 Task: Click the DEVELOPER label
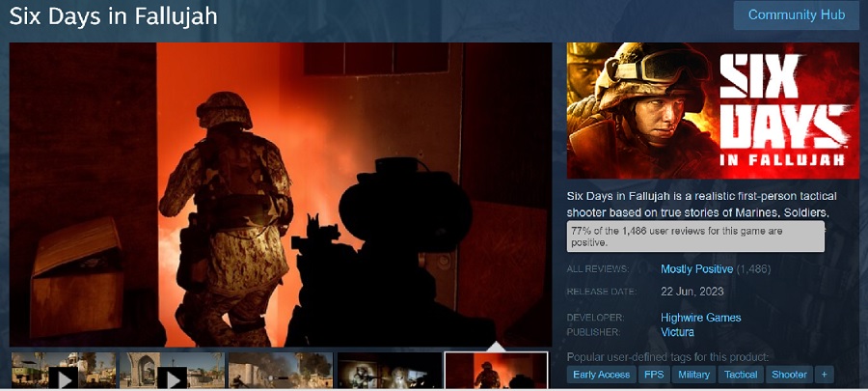pos(596,318)
